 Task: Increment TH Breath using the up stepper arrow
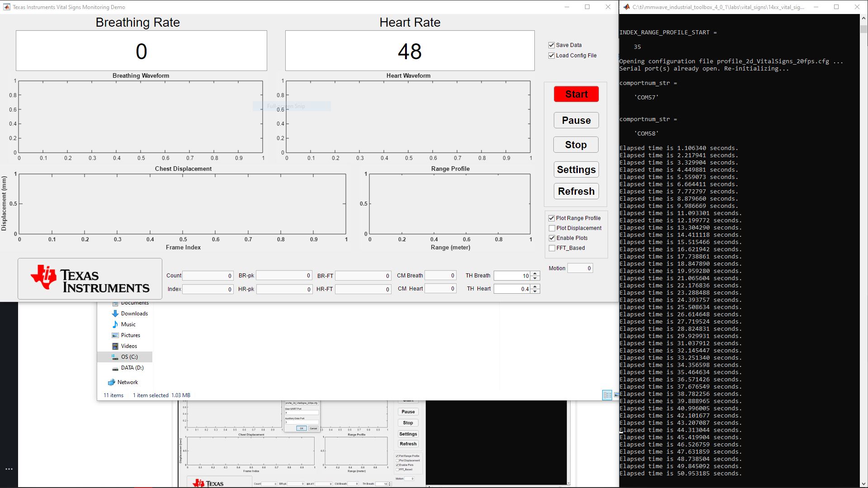[534, 273]
